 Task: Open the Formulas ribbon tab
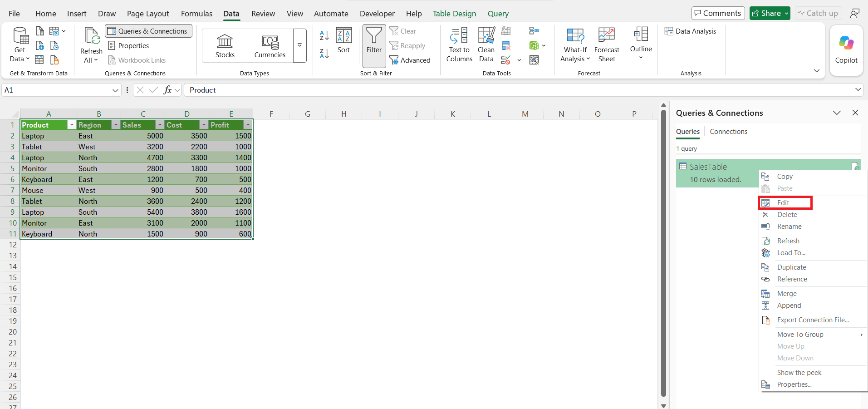[x=196, y=14]
